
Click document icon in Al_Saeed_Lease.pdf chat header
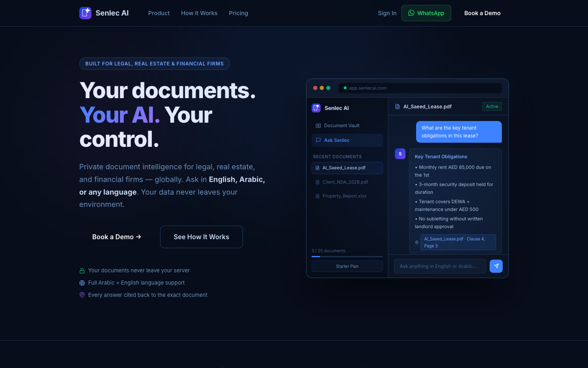click(x=397, y=107)
